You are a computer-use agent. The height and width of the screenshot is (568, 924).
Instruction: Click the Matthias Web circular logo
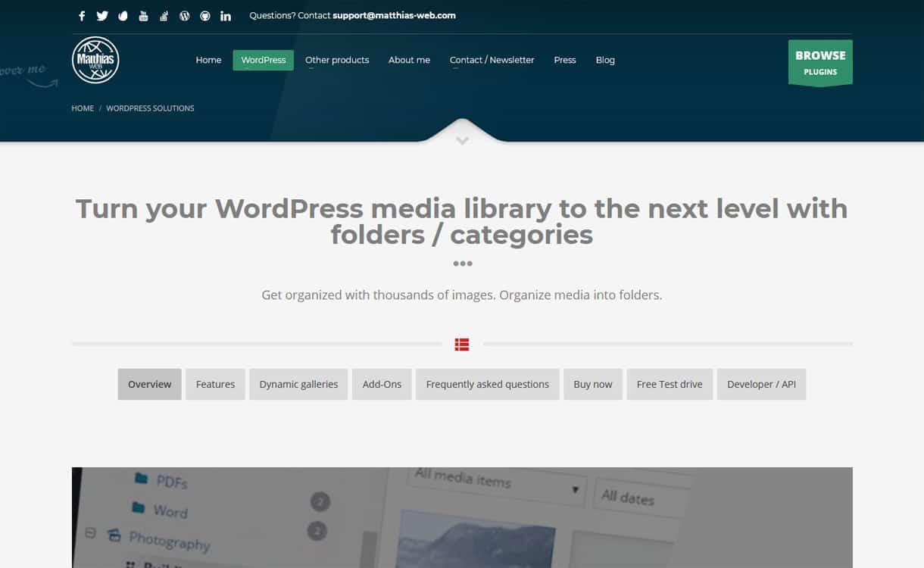(95, 60)
